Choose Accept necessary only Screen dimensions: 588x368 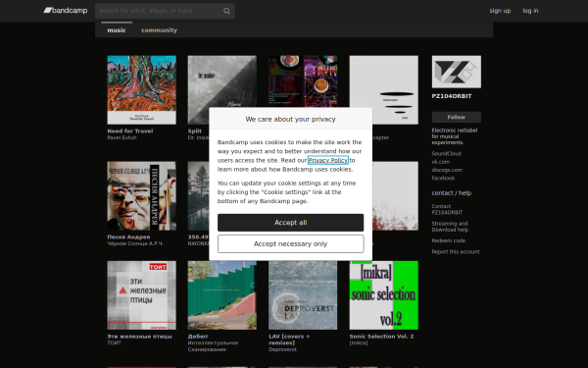pyautogui.click(x=291, y=243)
